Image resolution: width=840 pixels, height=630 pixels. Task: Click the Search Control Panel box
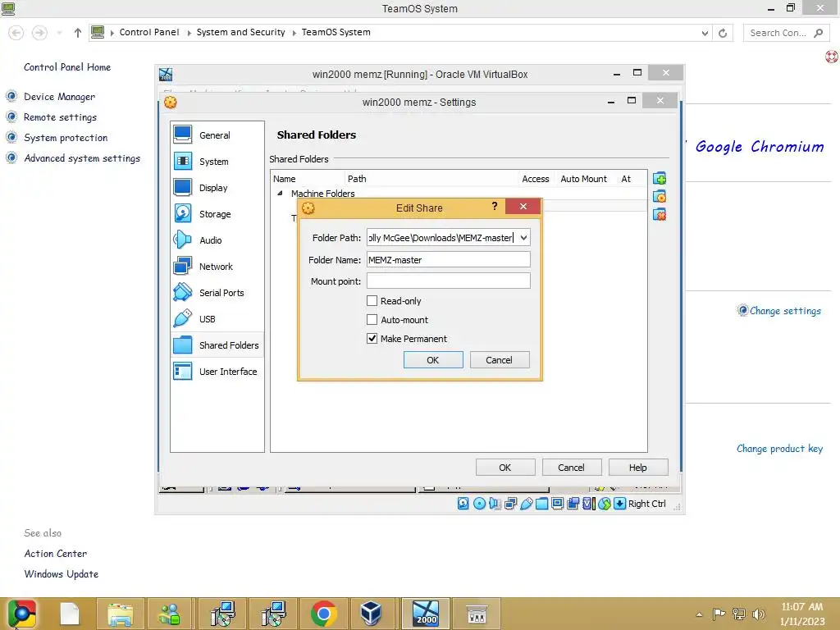click(785, 33)
